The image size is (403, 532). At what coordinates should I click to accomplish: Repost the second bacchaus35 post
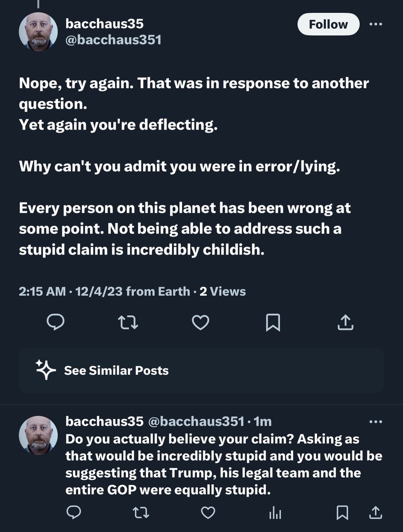(141, 513)
